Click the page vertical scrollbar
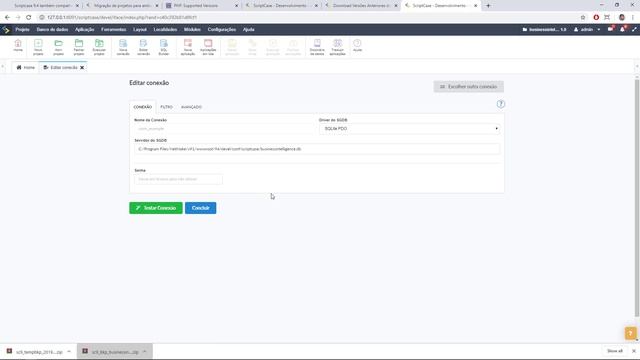Image resolution: width=640 pixels, height=360 pixels. click(x=637, y=198)
